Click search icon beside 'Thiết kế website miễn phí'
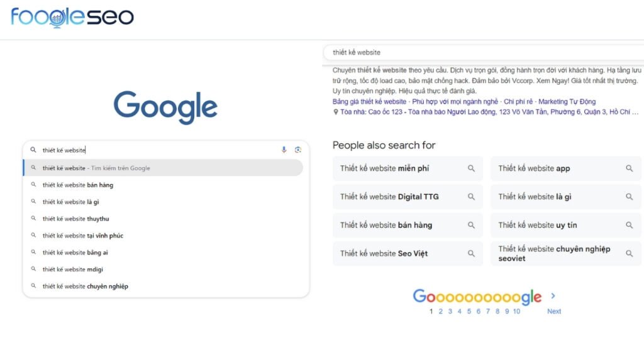Screen dimensions: 644x362 point(470,168)
